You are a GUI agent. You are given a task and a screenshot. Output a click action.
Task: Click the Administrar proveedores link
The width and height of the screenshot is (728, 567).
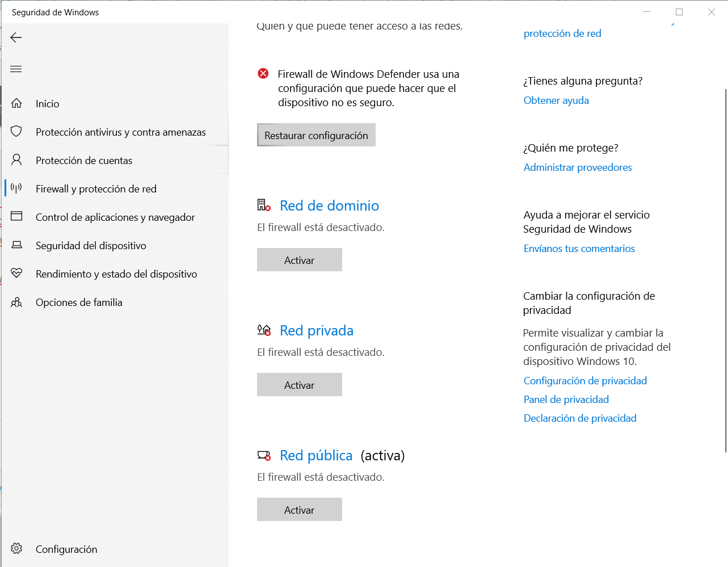tap(577, 167)
